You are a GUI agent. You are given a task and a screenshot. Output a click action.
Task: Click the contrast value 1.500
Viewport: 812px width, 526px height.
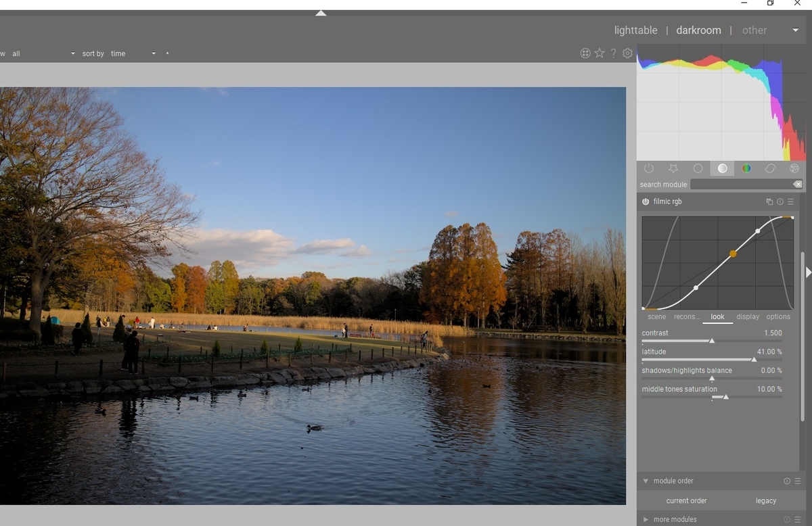[x=773, y=333]
